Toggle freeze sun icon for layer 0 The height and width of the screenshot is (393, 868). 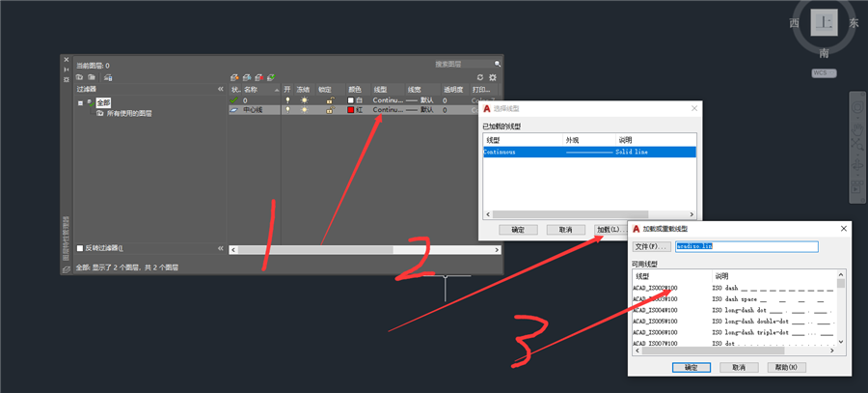pos(304,100)
